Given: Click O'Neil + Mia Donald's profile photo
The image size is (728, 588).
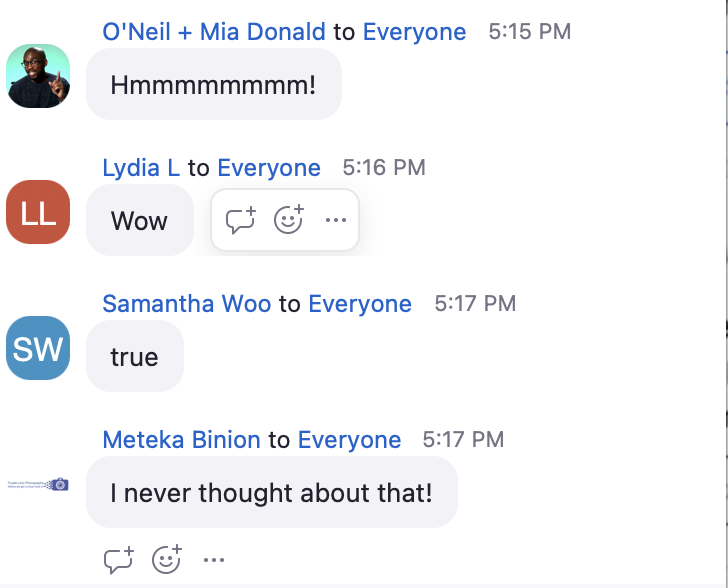Looking at the screenshot, I should point(38,76).
